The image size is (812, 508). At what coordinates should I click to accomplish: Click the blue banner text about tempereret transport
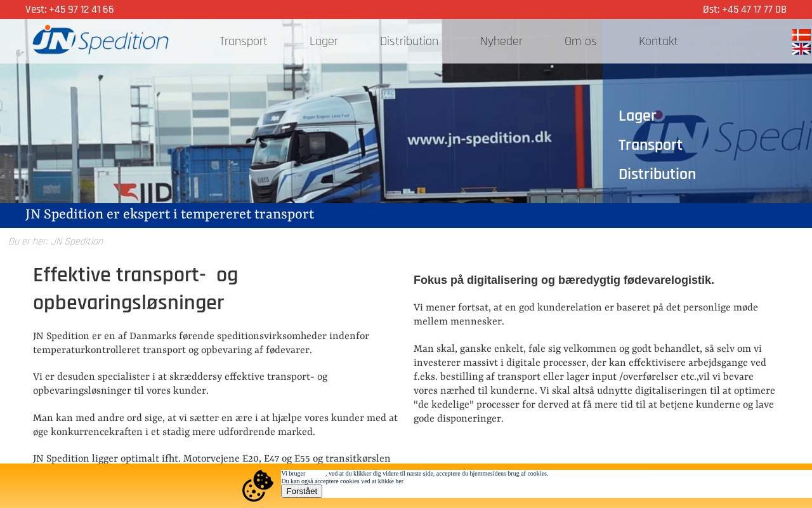click(170, 215)
